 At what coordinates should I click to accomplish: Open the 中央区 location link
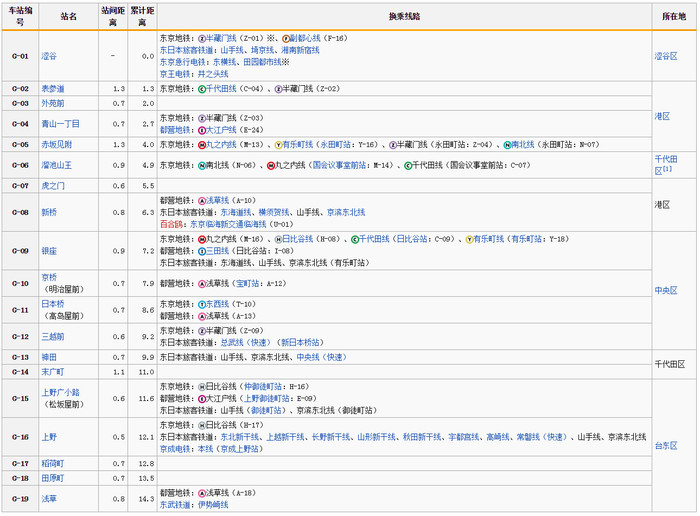point(666,291)
